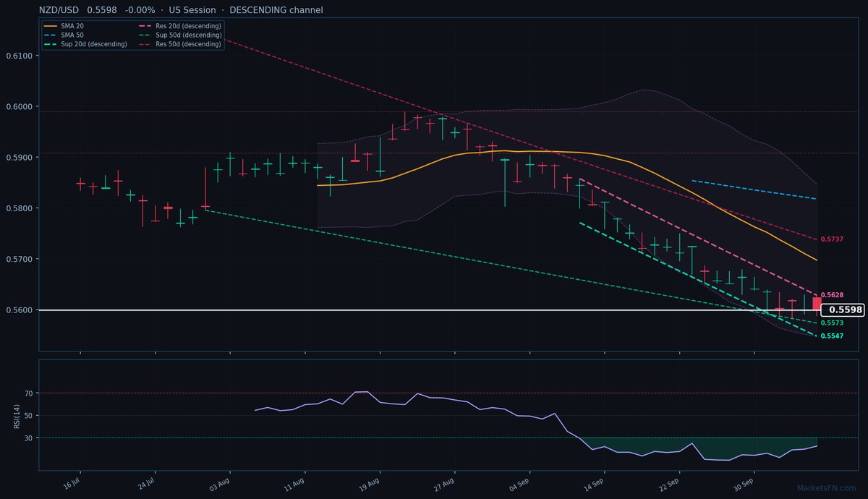The height and width of the screenshot is (499, 868).
Task: Click the Res 50d (descending) legend entry
Action: 179,44
